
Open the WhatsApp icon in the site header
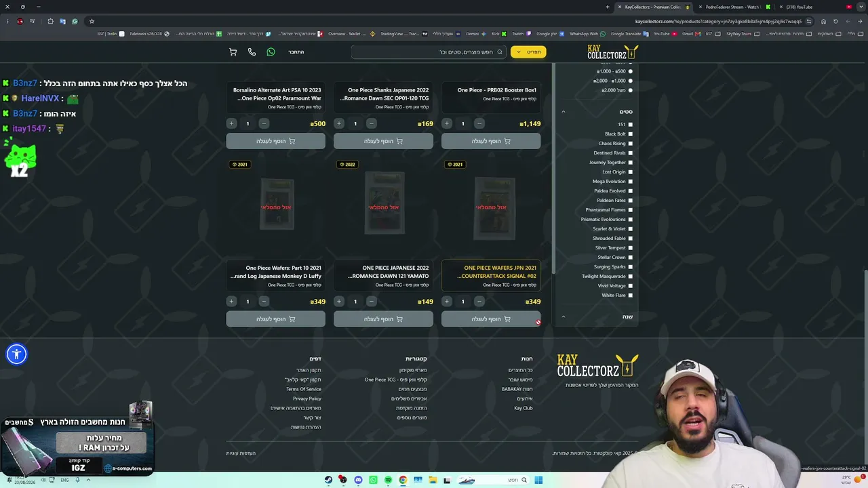tap(271, 52)
